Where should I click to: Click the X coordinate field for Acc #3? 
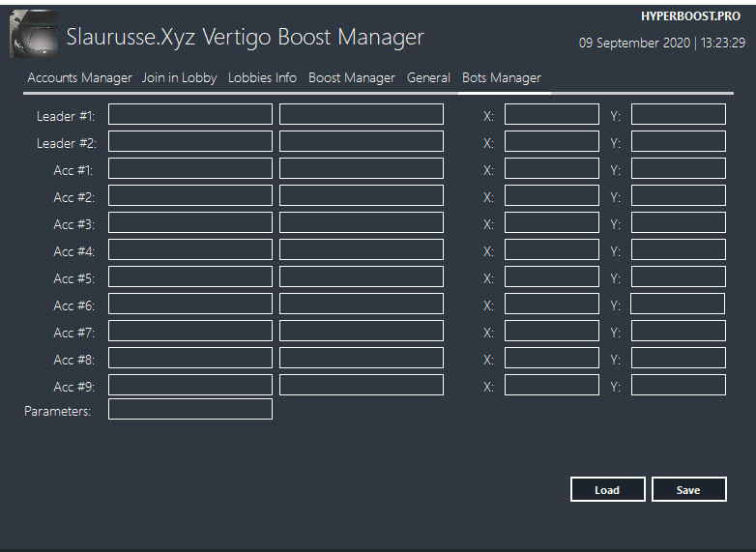551,223
